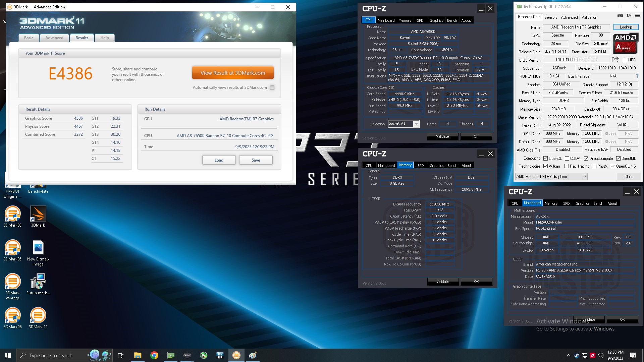The width and height of the screenshot is (644, 362).
Task: Click the Close button in GPU-Z
Action: click(629, 177)
